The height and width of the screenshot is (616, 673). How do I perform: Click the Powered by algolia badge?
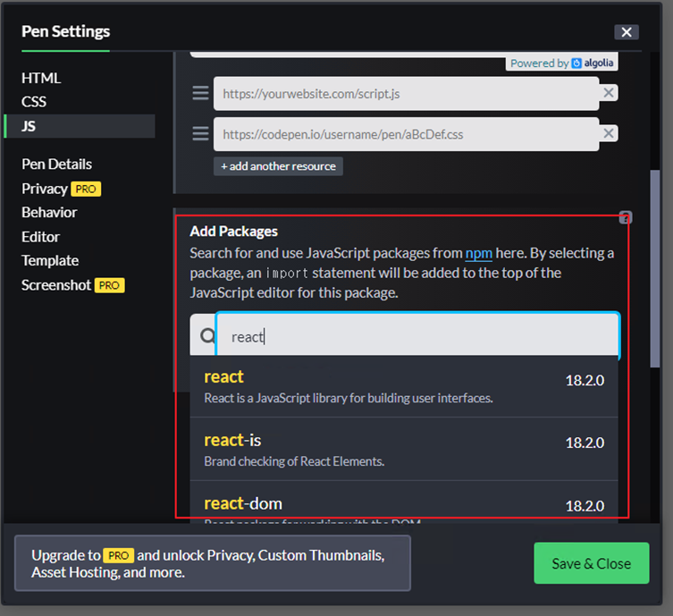tap(562, 63)
